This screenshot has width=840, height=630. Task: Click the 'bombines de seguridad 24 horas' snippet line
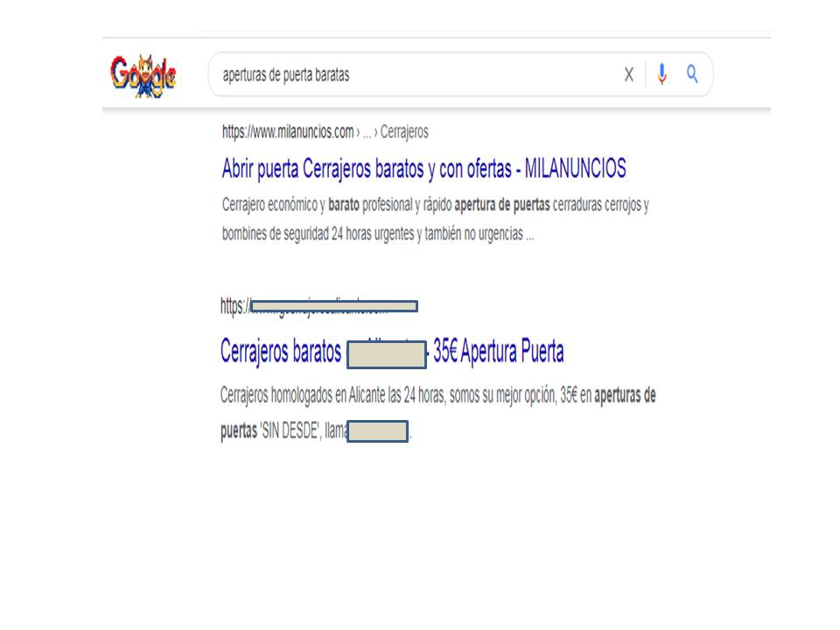378,234
